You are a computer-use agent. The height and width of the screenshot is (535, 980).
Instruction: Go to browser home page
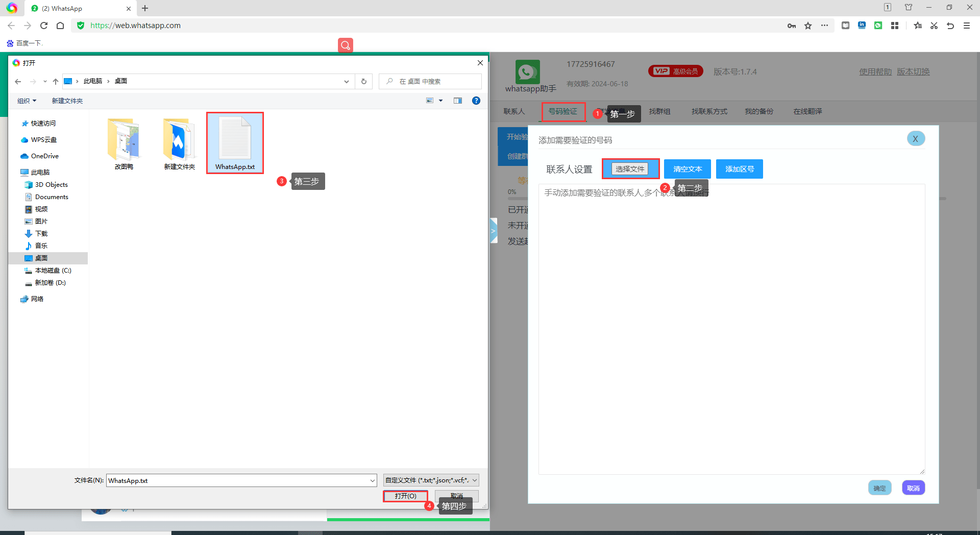[60, 26]
